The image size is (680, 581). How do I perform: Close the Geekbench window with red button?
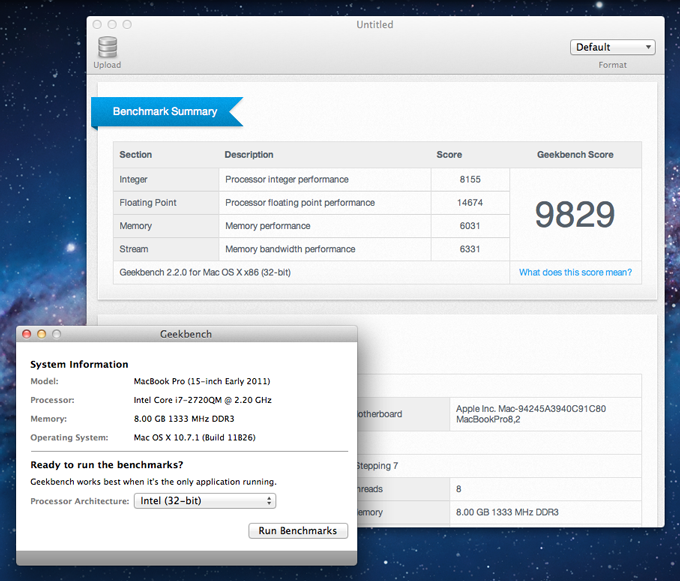point(26,334)
